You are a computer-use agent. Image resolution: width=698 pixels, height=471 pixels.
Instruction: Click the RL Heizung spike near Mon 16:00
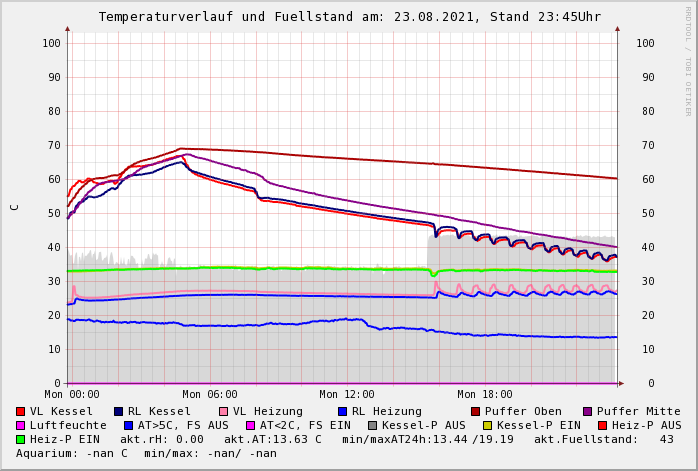coord(439,292)
